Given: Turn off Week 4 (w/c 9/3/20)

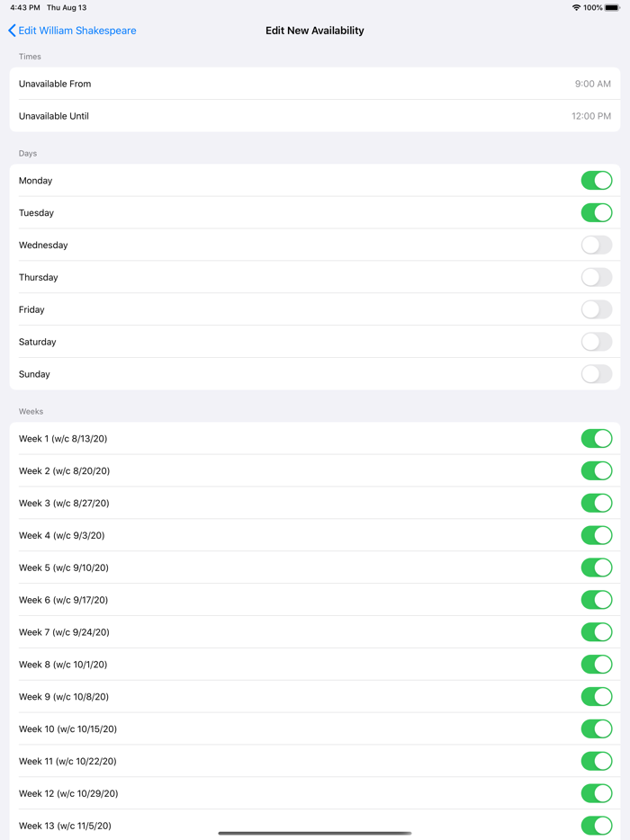Looking at the screenshot, I should [x=596, y=536].
